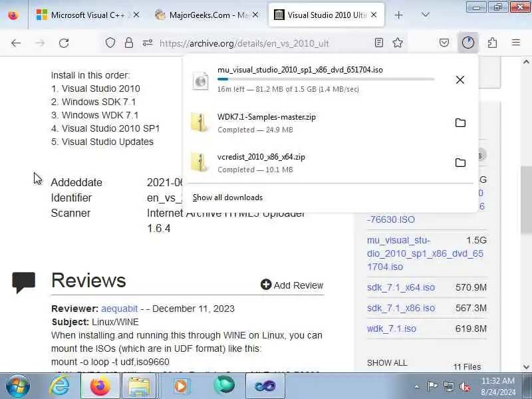The height and width of the screenshot is (399, 532).
Task: Cancel the mu_visual_studio ISO download
Action: pos(460,80)
